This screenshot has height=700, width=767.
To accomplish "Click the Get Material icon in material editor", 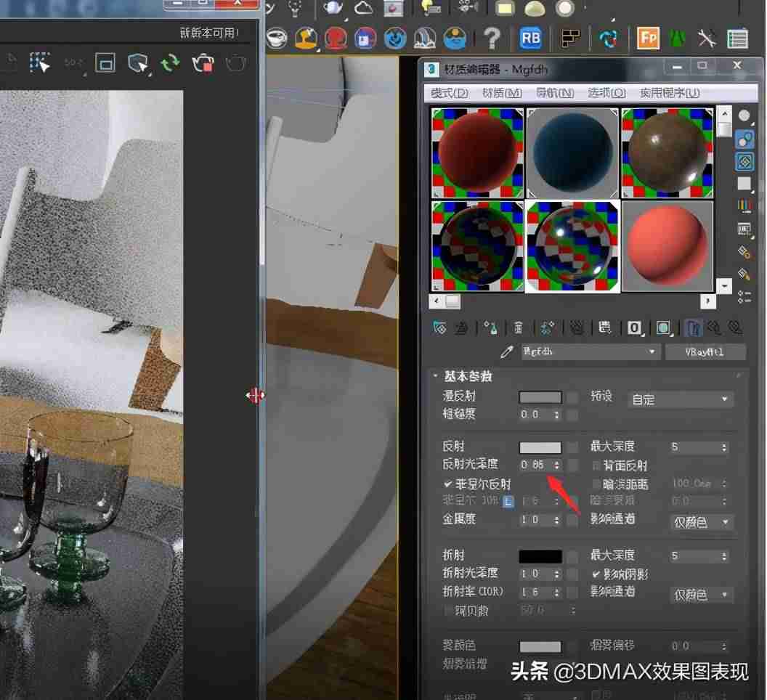I will (x=439, y=327).
